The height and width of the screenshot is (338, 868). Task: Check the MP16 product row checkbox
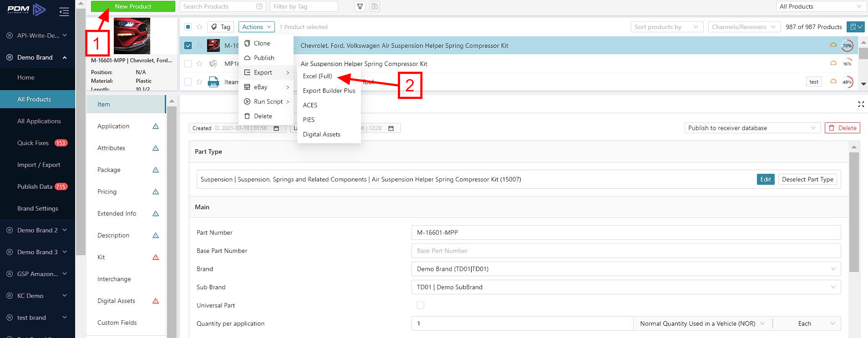188,64
